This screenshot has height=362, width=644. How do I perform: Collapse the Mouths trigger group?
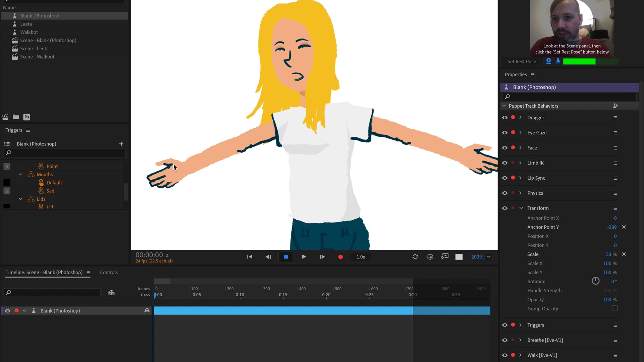[20, 174]
